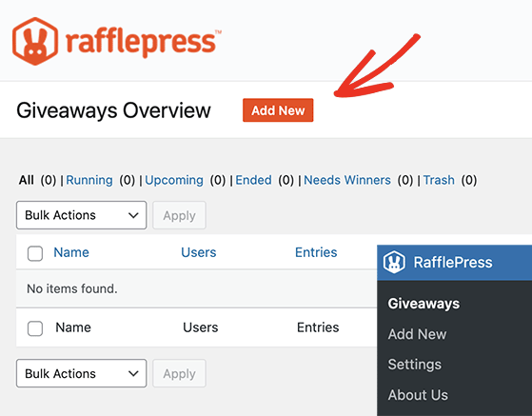Click the top Apply button
The height and width of the screenshot is (416, 532).
(x=179, y=215)
